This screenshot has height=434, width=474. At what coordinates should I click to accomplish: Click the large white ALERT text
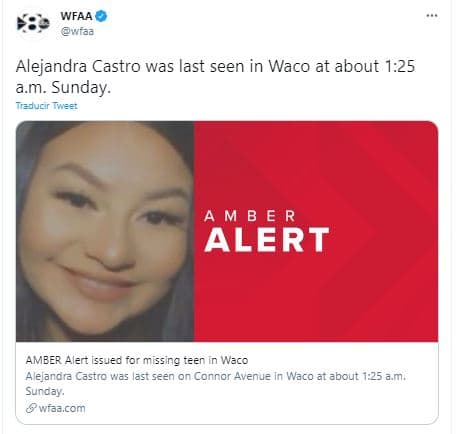(x=266, y=239)
